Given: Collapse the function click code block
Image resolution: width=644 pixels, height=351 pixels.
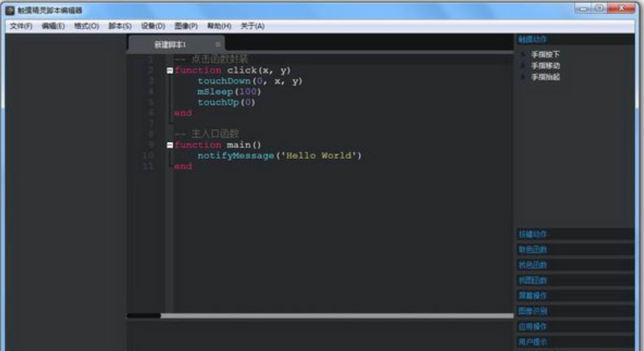Looking at the screenshot, I should pos(170,70).
